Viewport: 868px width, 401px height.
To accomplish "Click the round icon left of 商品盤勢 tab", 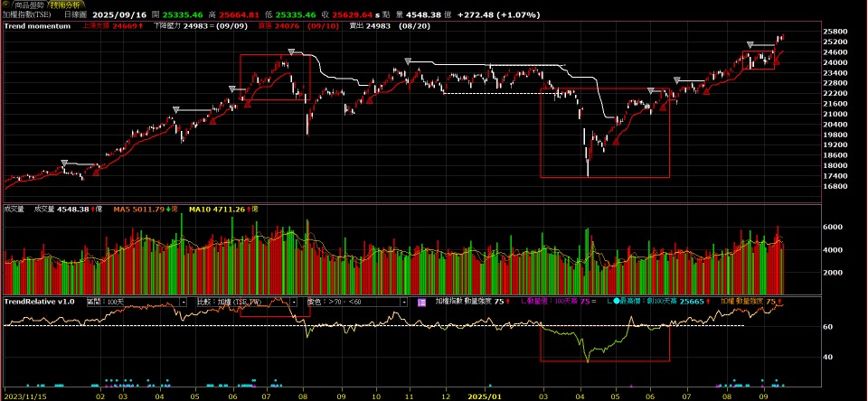I will [x=6, y=5].
